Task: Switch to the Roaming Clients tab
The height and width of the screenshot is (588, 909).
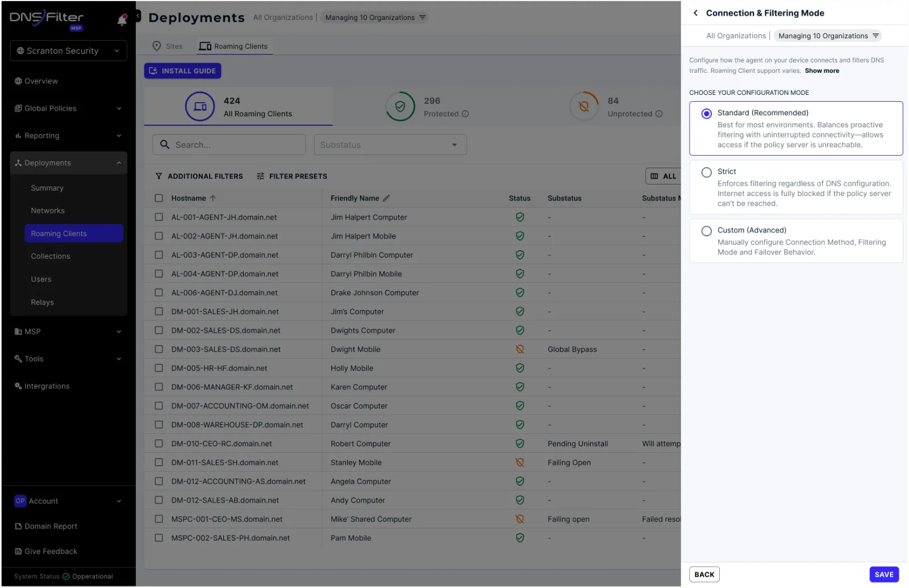Action: pyautogui.click(x=234, y=46)
